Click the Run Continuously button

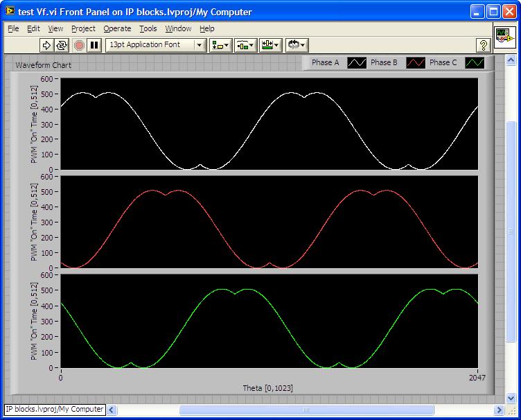tap(62, 45)
